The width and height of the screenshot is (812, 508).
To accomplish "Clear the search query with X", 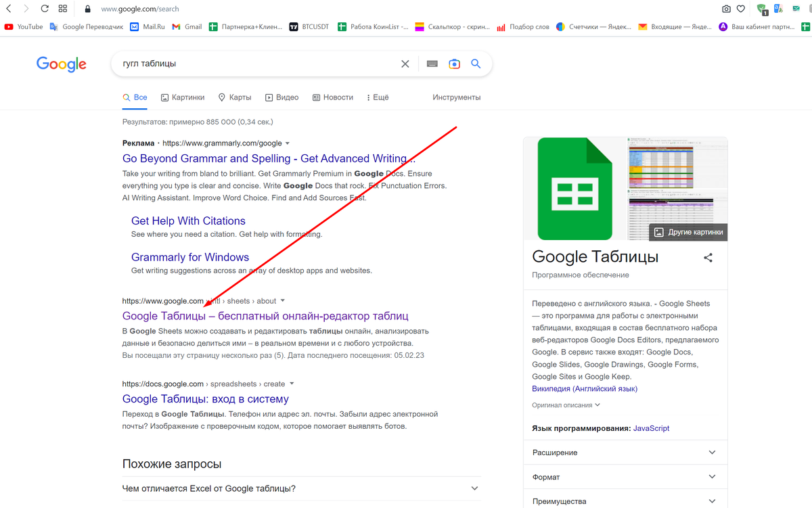I will coord(405,64).
